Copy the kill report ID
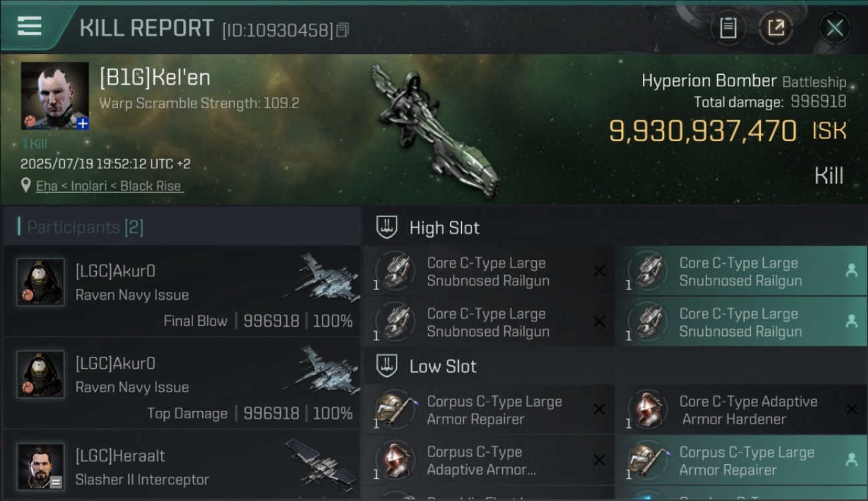Image resolution: width=868 pixels, height=501 pixels. 342,30
